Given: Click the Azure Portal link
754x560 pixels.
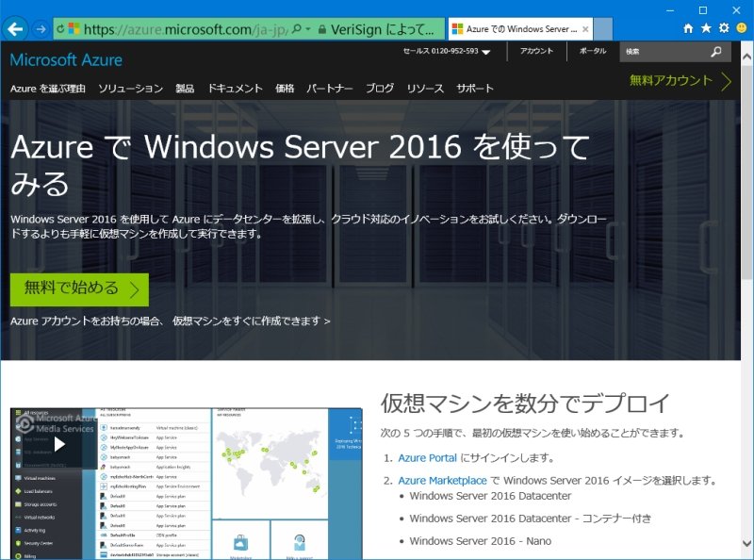Looking at the screenshot, I should tap(427, 458).
